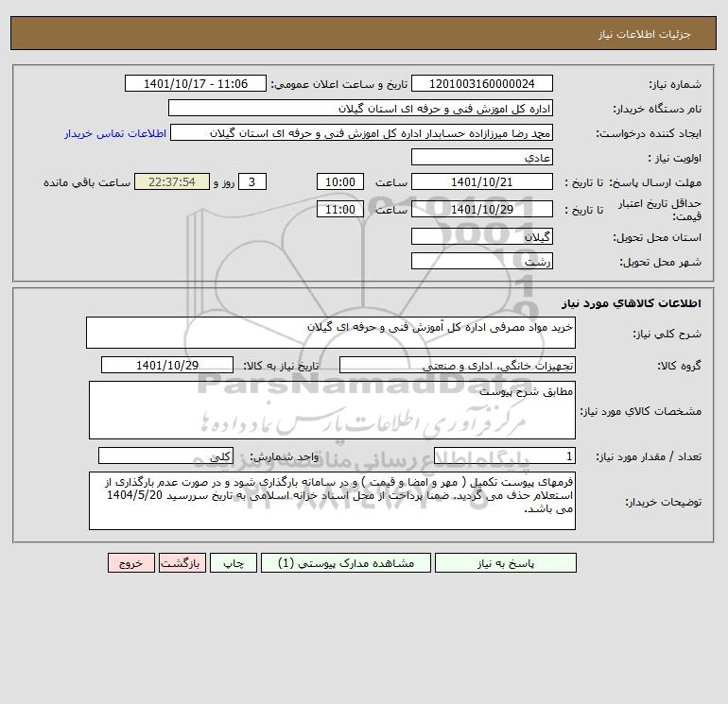Click the response deadline time 10:00
728x704 pixels.
(x=339, y=182)
